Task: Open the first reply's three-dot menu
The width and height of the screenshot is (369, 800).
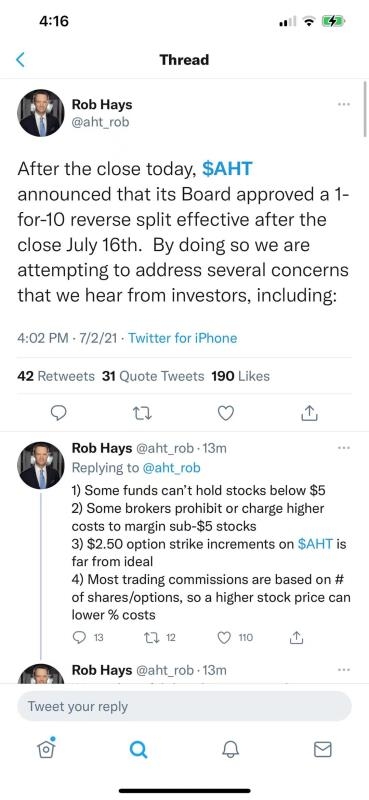Action: [x=344, y=448]
